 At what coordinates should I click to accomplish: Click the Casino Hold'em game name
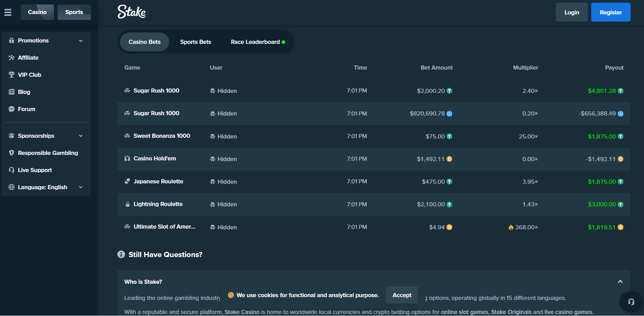(x=155, y=158)
